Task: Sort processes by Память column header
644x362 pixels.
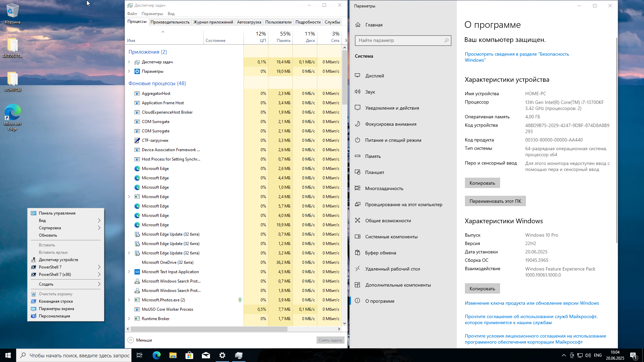Action: [280, 37]
